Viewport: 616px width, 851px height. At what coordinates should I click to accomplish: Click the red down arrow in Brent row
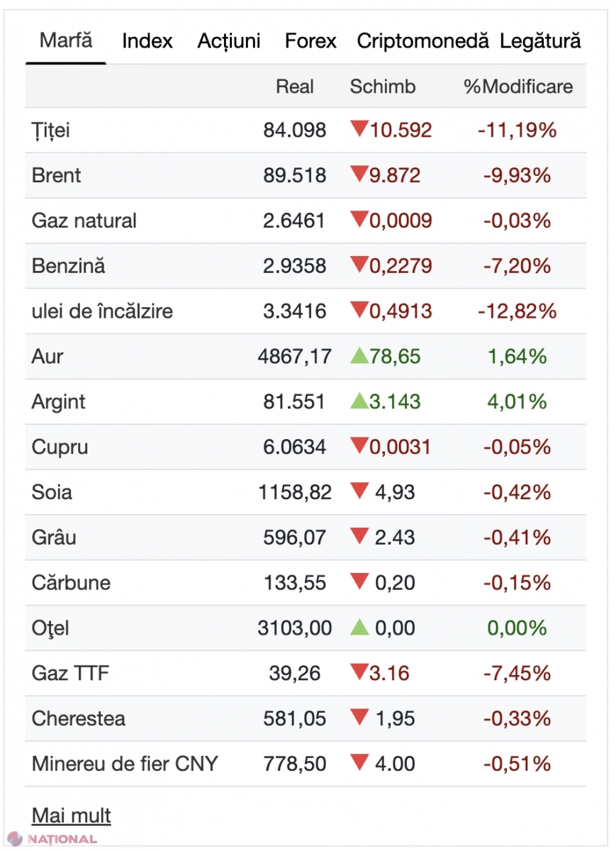[359, 174]
